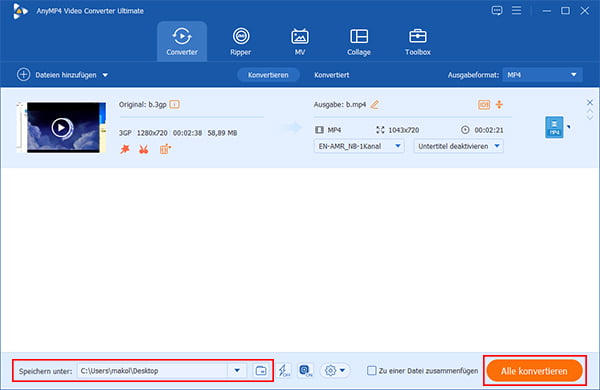Switch to the Konvertiert list

click(x=332, y=75)
